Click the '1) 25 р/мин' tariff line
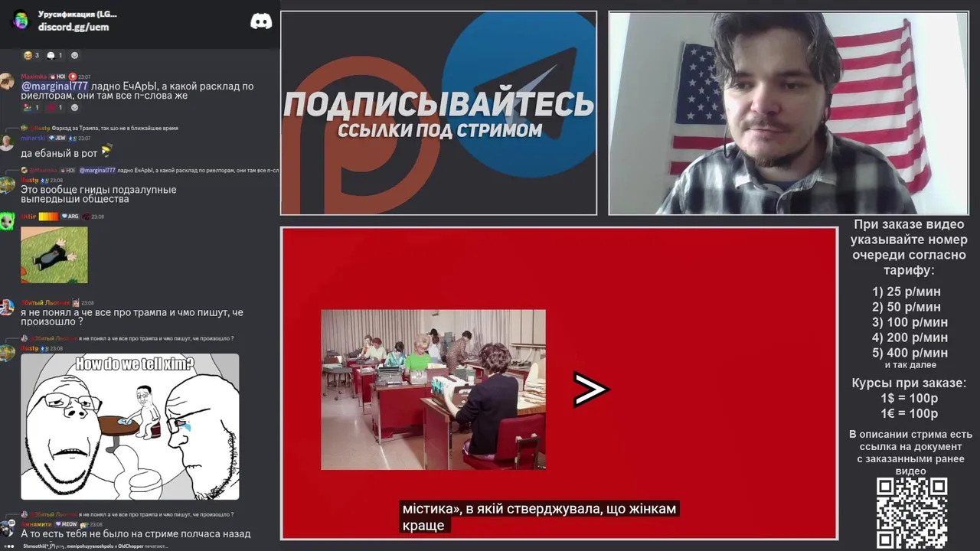 (906, 292)
